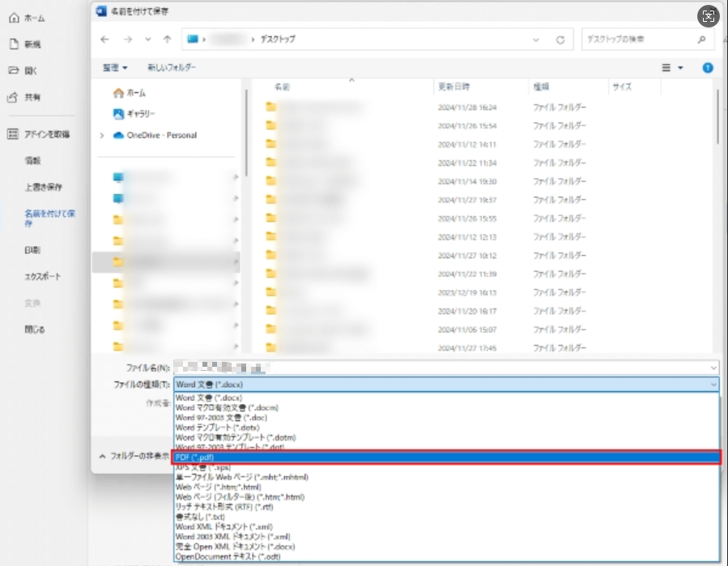Open the address bar history dropdown

pos(536,39)
